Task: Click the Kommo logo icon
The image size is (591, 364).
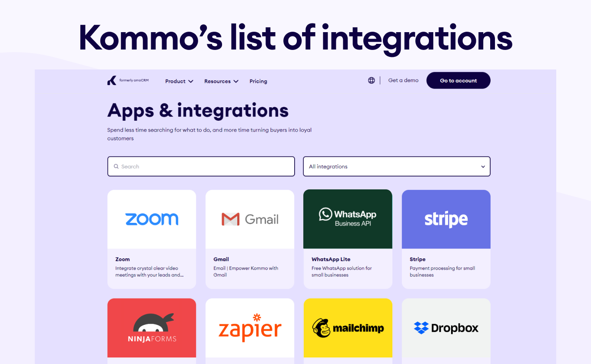Action: (x=112, y=80)
